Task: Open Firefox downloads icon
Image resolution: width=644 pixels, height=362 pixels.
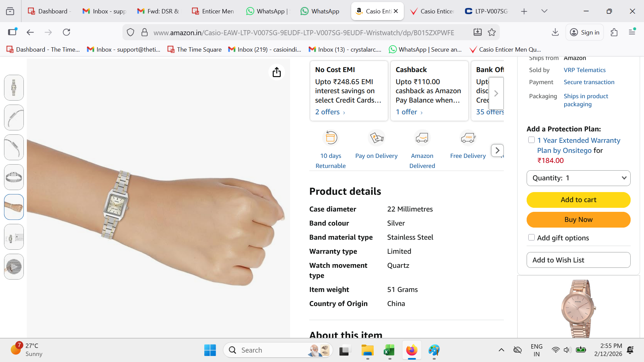Action: point(555,32)
